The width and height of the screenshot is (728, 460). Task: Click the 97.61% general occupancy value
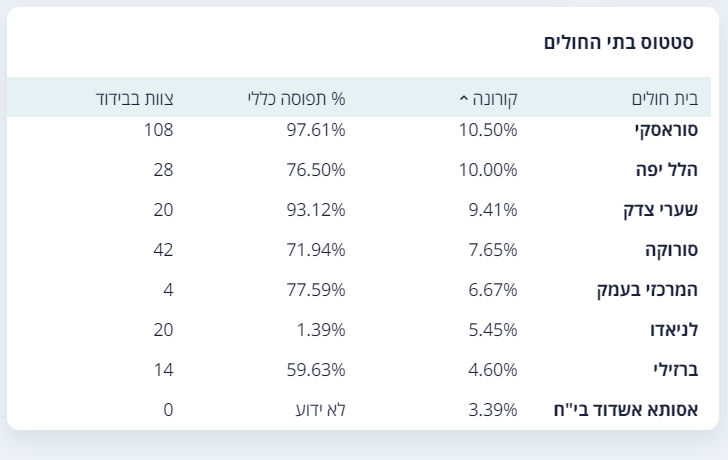316,130
